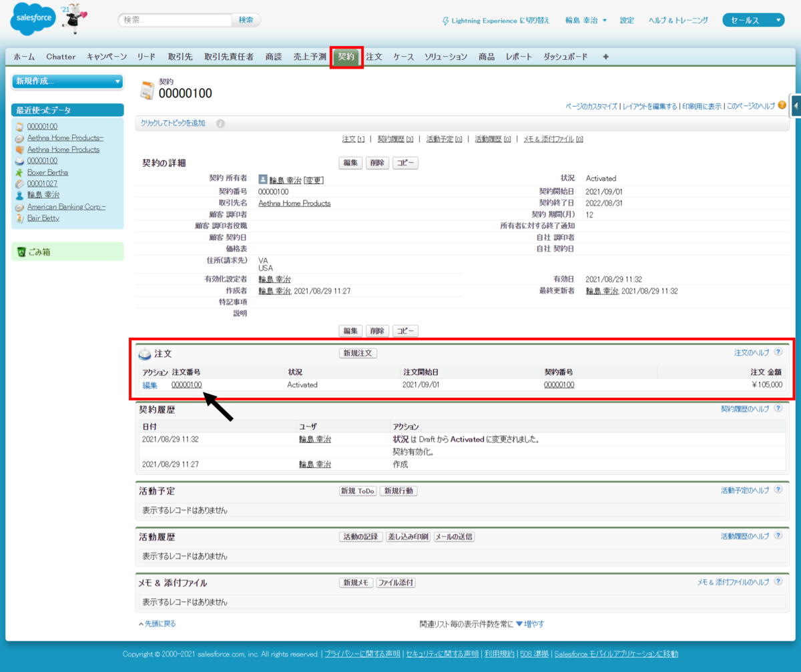The height and width of the screenshot is (672, 801).
Task: Click 先頭に戻る to return to top
Action: 157,623
